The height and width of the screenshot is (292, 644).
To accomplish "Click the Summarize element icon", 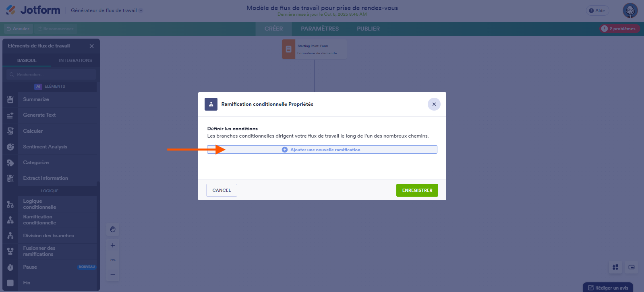I will point(10,99).
